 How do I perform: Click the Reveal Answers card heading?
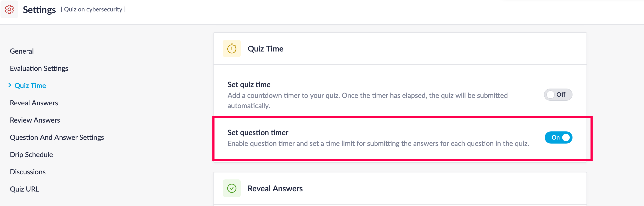[x=275, y=188]
